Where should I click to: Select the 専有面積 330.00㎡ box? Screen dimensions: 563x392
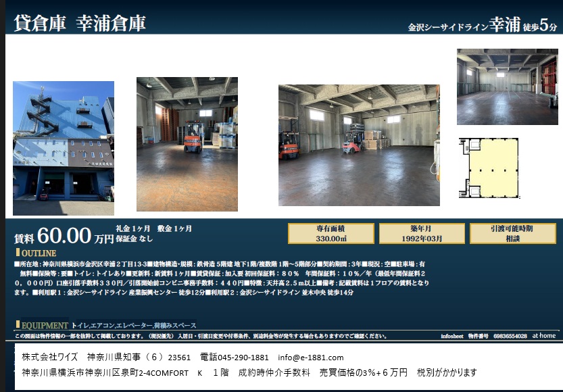point(331,233)
